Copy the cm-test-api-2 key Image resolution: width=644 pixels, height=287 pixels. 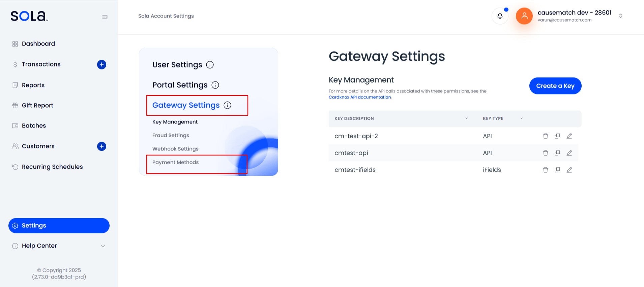(x=557, y=136)
